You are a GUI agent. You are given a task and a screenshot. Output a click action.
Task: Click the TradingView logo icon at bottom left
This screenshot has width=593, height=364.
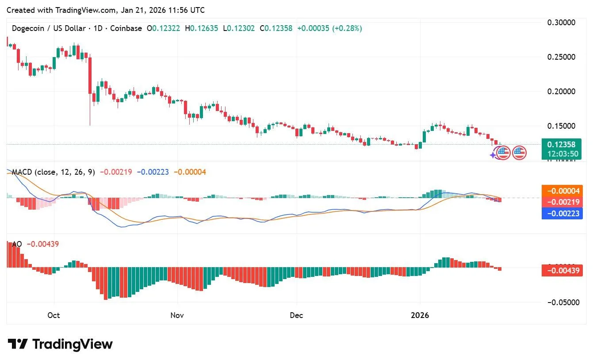pyautogui.click(x=18, y=344)
